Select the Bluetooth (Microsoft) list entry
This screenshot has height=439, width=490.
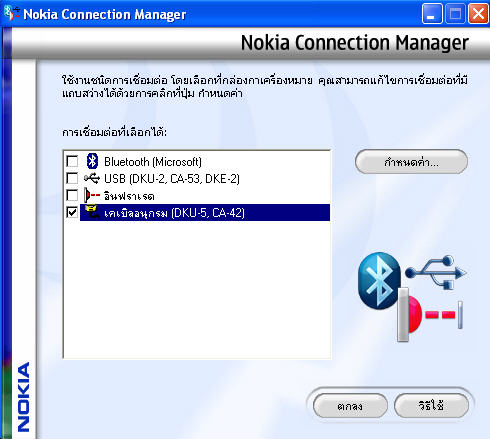153,162
